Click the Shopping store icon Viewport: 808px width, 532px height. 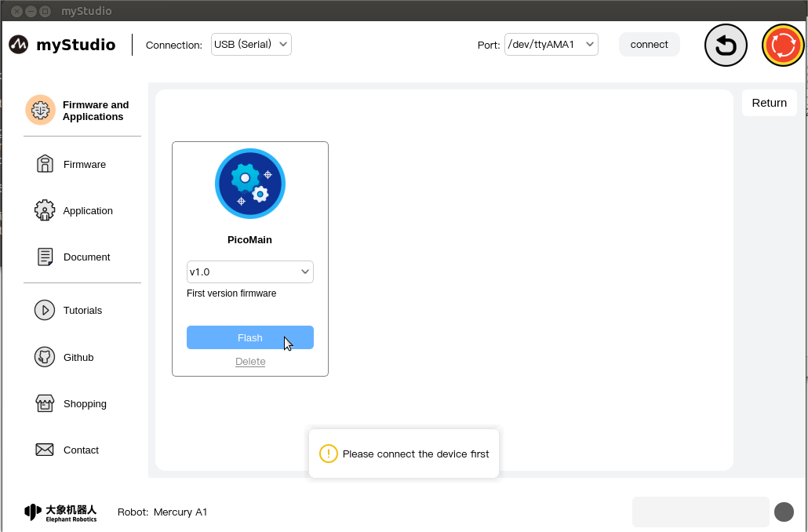(45, 403)
